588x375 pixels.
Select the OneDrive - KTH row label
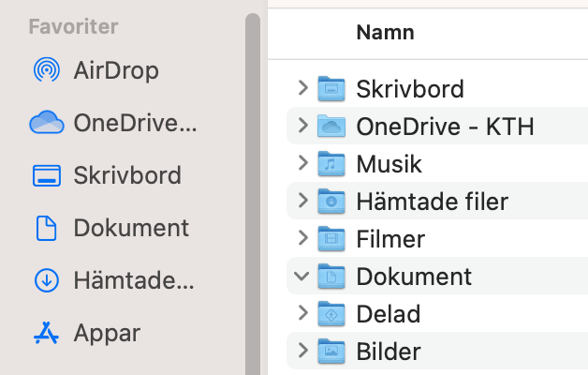[445, 127]
